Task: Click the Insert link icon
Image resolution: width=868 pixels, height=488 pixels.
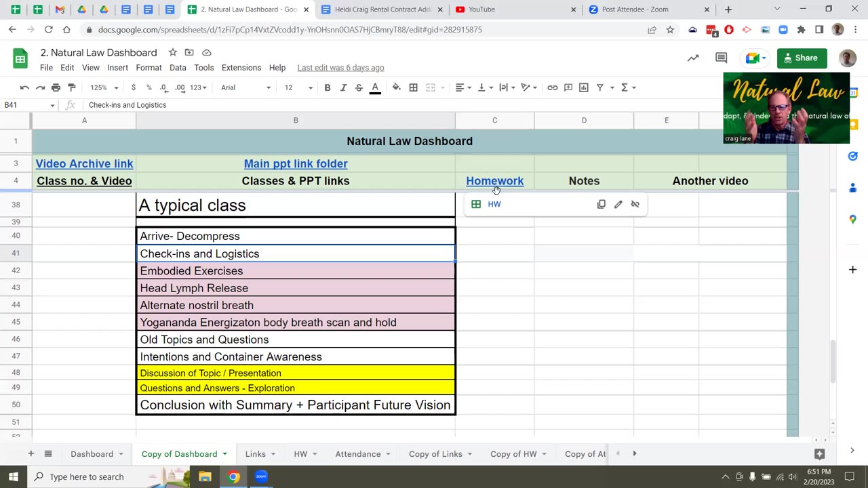Action: point(553,87)
